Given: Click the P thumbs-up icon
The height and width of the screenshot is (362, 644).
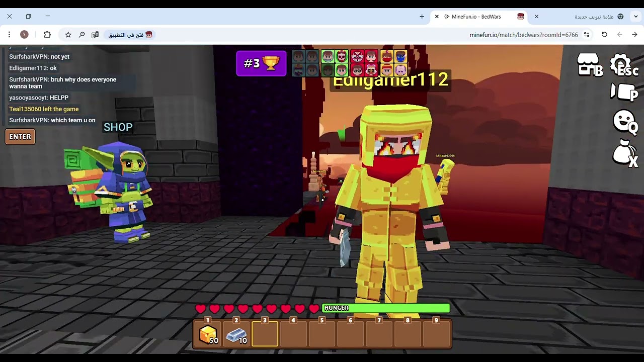Looking at the screenshot, I should coord(624,92).
